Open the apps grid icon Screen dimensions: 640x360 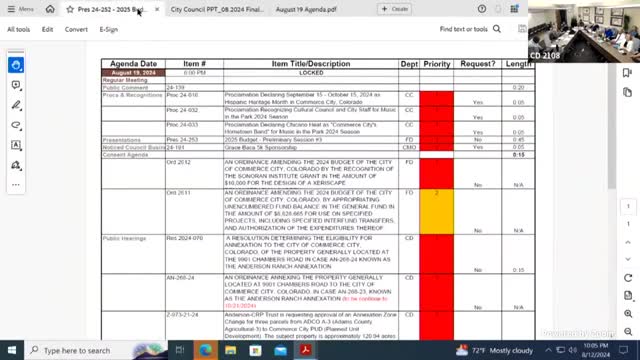(514, 9)
